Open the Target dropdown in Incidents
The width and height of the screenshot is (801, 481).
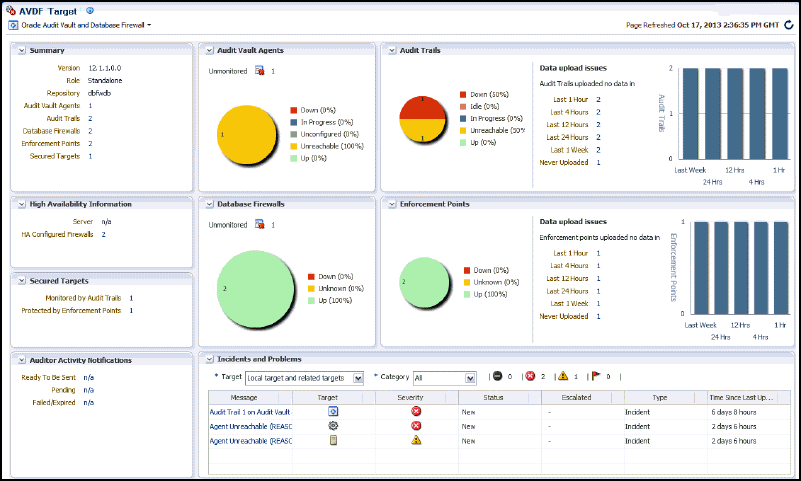pos(358,378)
